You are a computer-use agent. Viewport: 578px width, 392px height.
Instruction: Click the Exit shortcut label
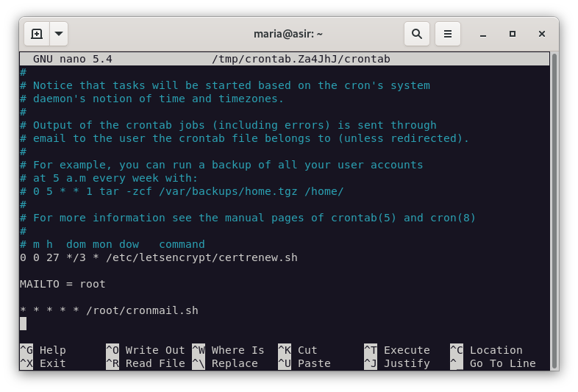(44, 363)
